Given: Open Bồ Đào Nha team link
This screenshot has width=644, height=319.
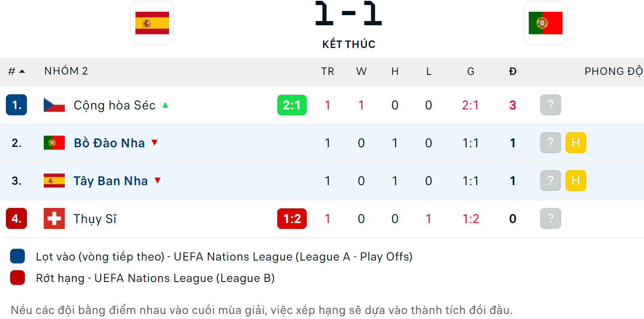Looking at the screenshot, I should (x=109, y=143).
